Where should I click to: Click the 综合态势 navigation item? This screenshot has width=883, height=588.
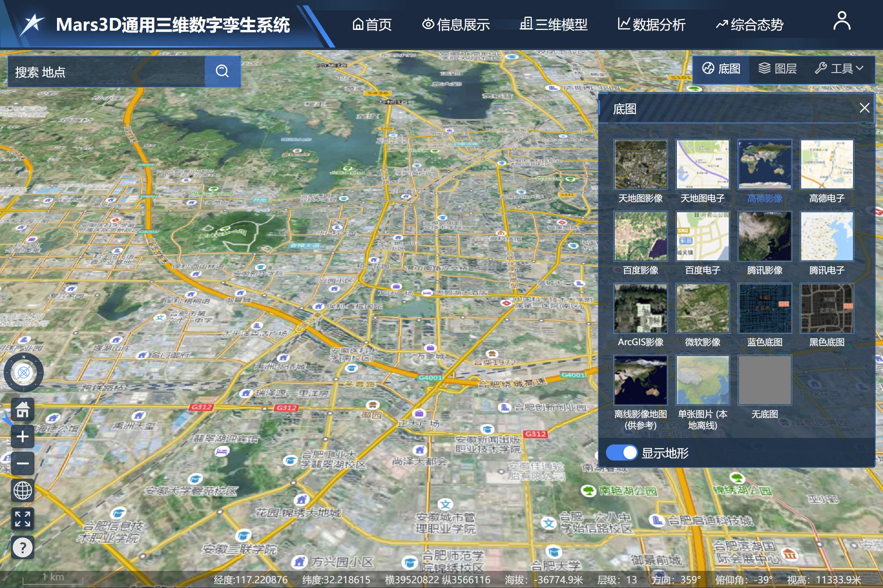750,25
